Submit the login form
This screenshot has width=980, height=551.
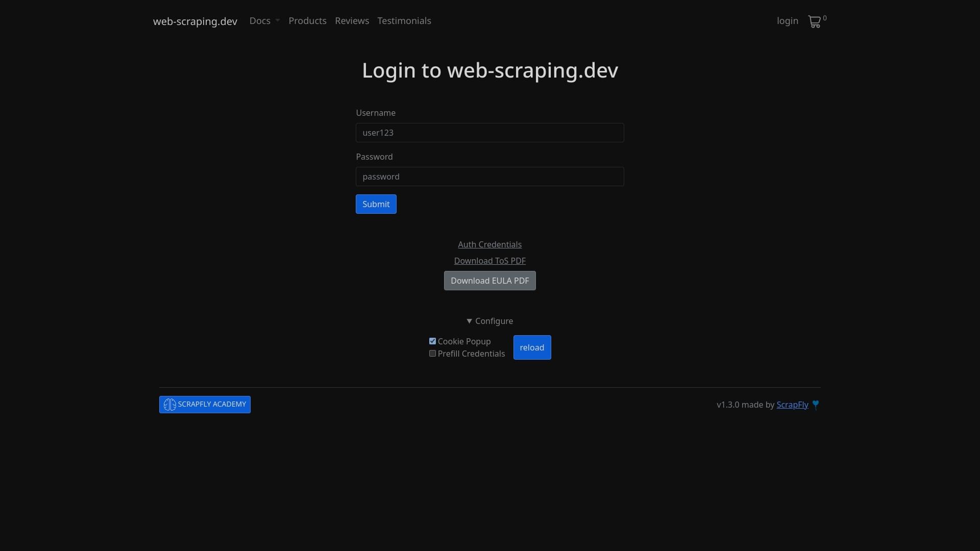(x=376, y=204)
